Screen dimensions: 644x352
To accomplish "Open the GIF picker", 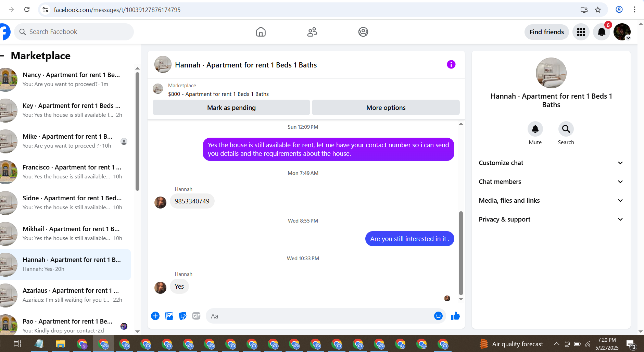I will (x=196, y=316).
